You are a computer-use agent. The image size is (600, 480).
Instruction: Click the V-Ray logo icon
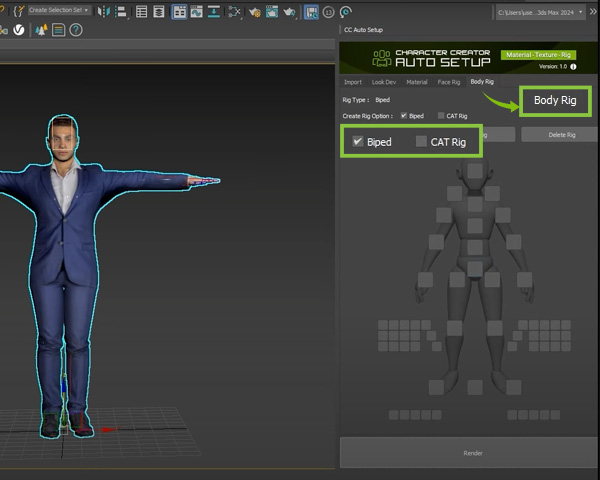click(x=19, y=30)
